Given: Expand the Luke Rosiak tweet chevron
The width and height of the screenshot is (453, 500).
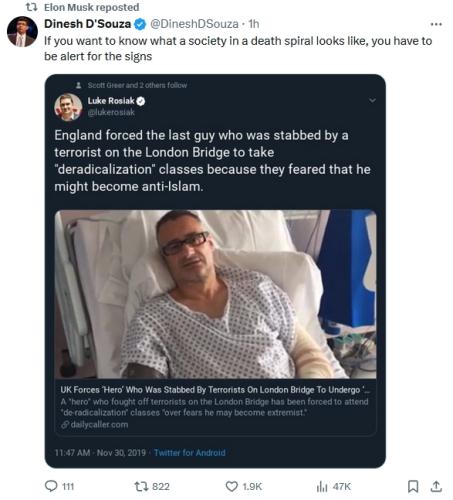Looking at the screenshot, I should (372, 100).
